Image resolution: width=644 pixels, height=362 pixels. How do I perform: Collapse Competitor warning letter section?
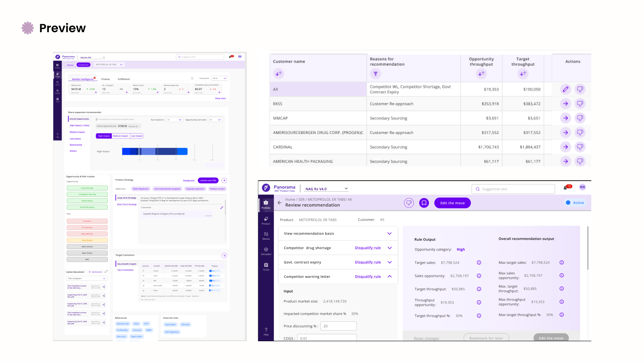(389, 277)
